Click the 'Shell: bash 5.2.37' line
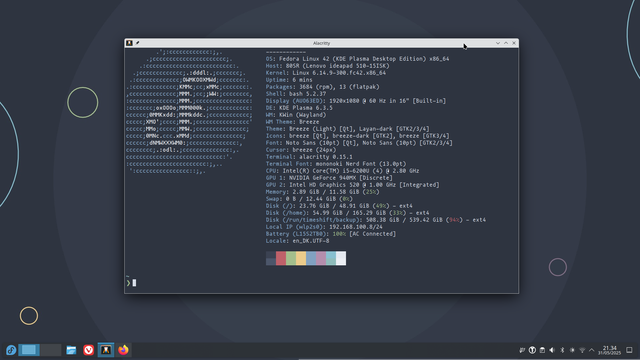 pyautogui.click(x=296, y=93)
